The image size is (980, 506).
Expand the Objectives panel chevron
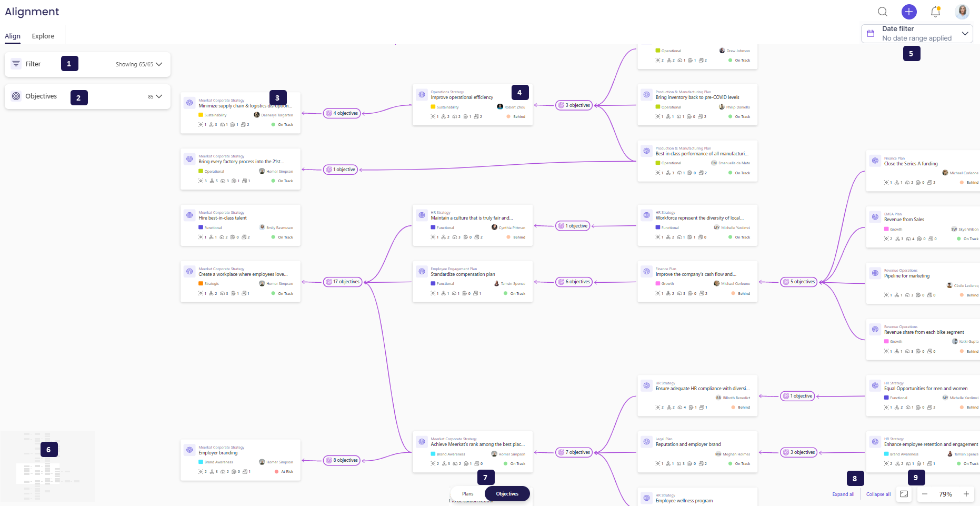click(159, 96)
